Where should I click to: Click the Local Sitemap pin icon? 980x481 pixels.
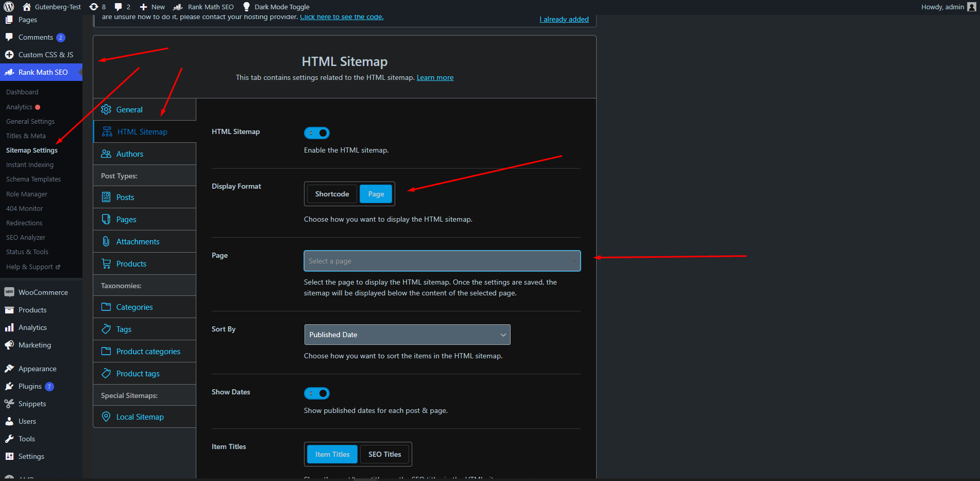click(106, 417)
